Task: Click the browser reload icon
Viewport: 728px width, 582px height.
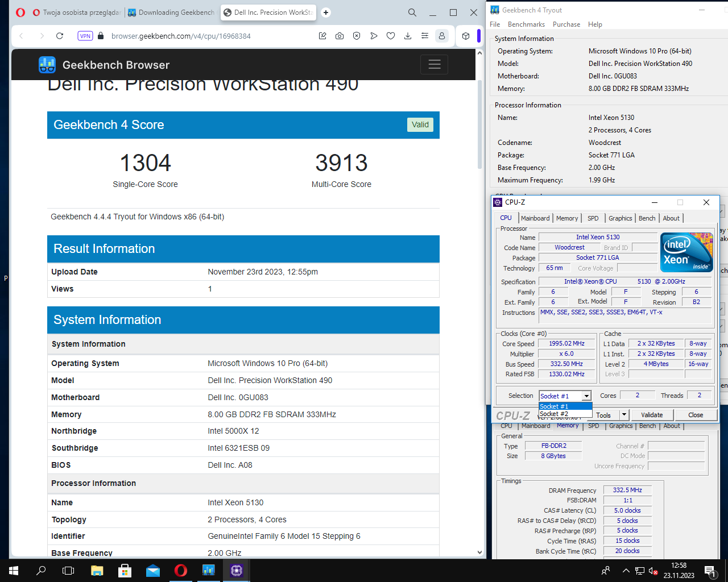Action: (x=60, y=36)
